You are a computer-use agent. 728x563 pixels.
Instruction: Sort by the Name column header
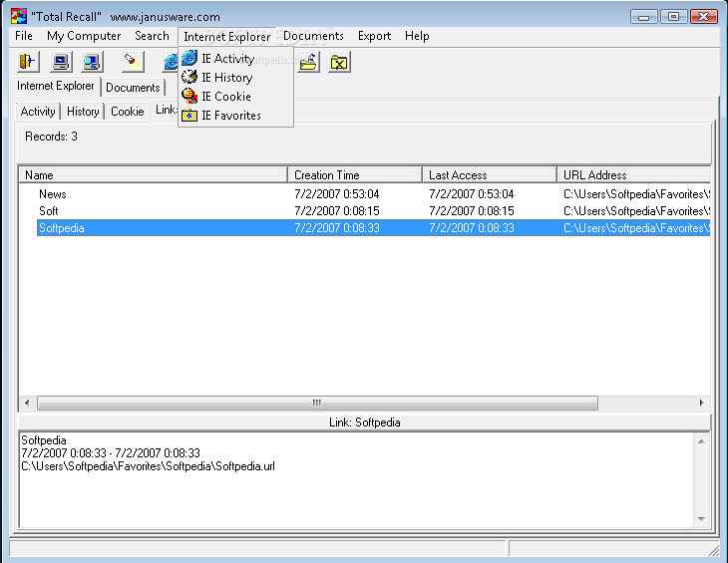point(154,174)
